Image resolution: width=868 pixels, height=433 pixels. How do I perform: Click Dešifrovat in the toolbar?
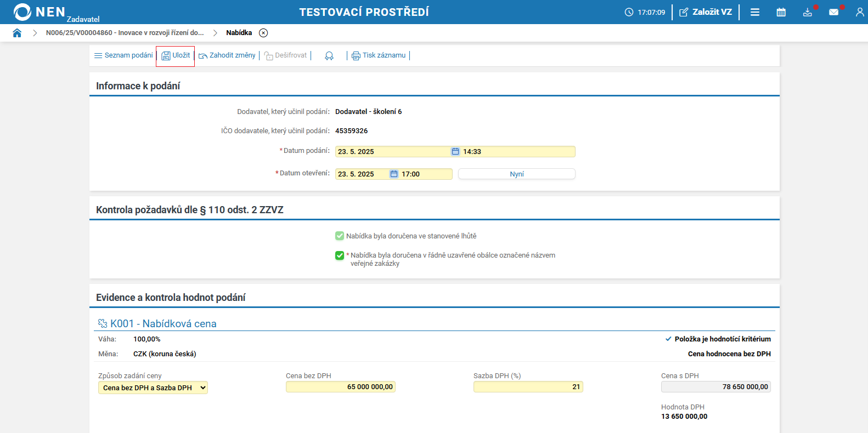(x=286, y=55)
